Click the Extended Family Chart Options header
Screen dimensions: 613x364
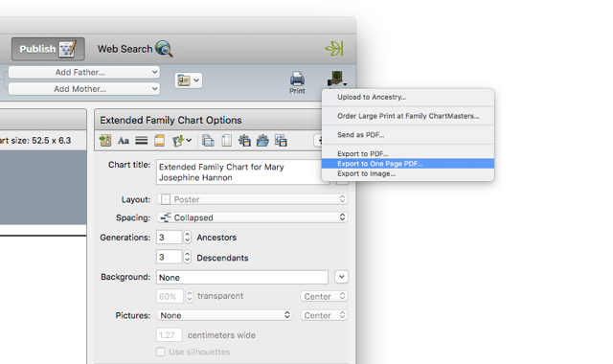pos(170,120)
